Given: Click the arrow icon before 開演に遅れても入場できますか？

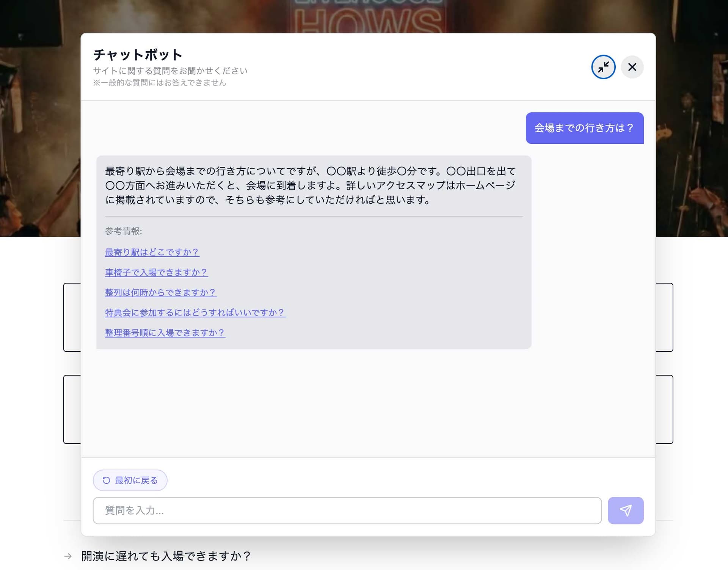Looking at the screenshot, I should (x=69, y=556).
